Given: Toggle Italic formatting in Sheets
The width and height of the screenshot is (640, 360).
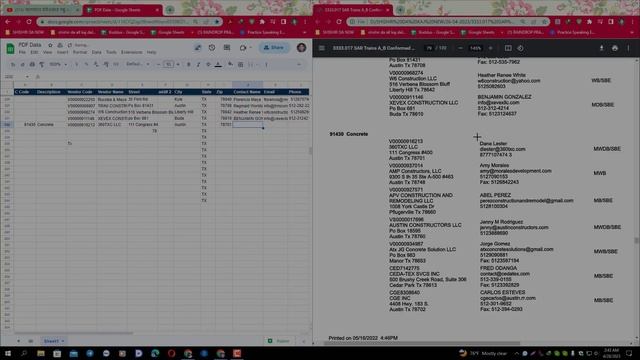Looking at the screenshot, I should point(198,64).
